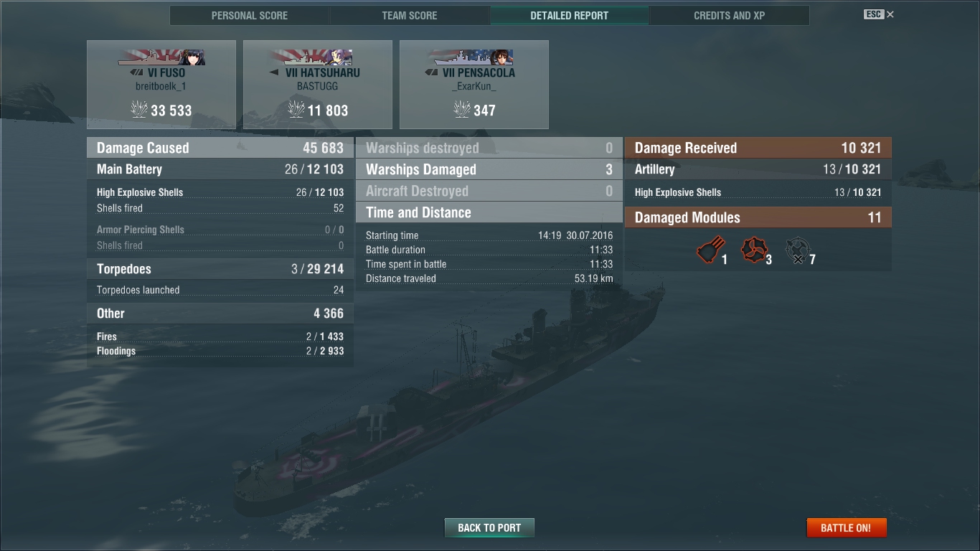The width and height of the screenshot is (980, 551).
Task: Expand the Torpedoes damage section
Action: click(x=220, y=269)
